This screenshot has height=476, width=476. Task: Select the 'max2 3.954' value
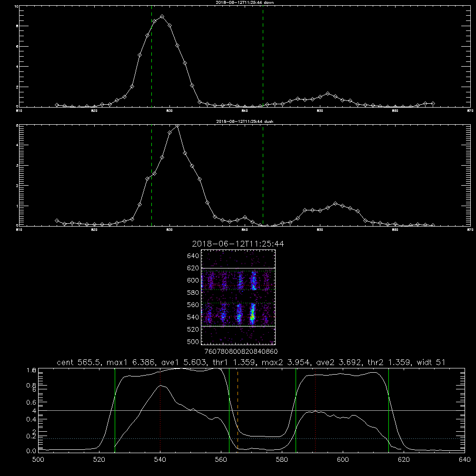click(x=286, y=362)
